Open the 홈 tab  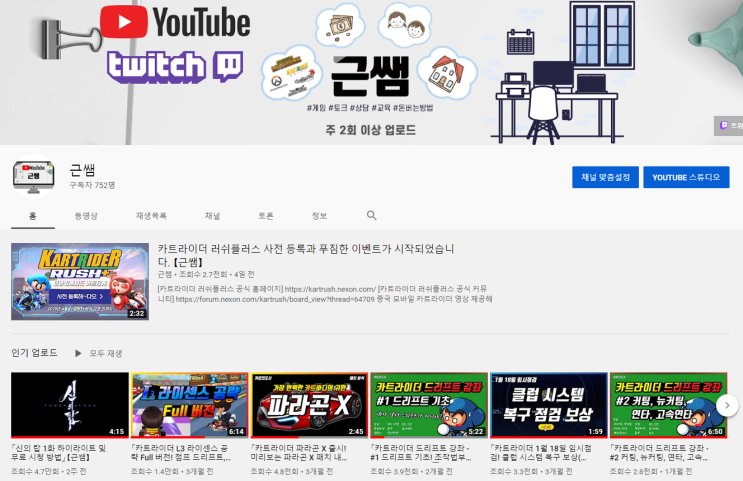tap(33, 216)
